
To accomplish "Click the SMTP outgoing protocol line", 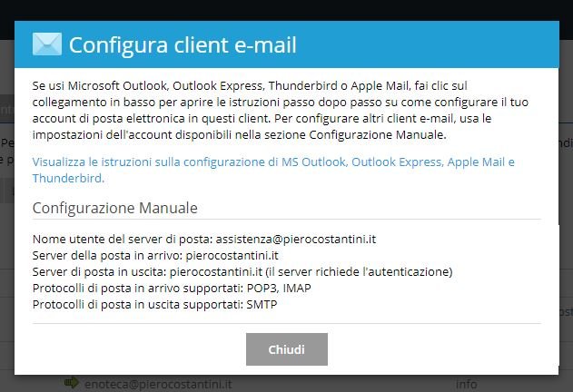I will [x=154, y=304].
